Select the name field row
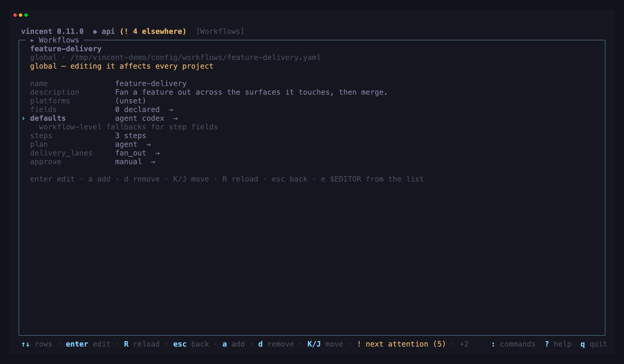The image size is (624, 364). (x=108, y=84)
